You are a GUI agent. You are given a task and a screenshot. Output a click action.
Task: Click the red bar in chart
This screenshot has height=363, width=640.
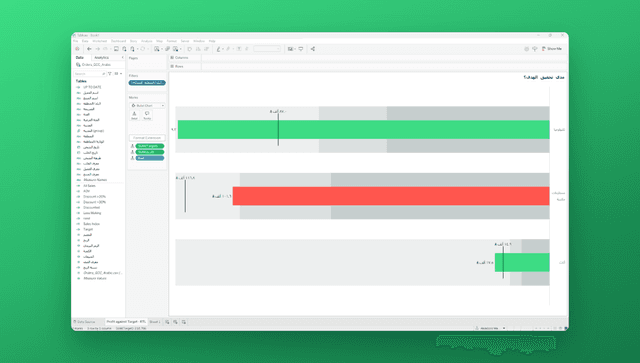point(391,196)
